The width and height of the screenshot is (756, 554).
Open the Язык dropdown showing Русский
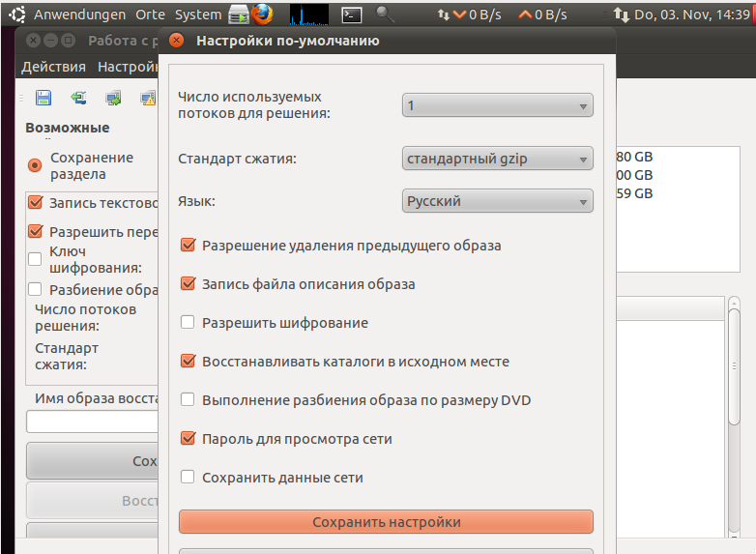[x=498, y=201]
